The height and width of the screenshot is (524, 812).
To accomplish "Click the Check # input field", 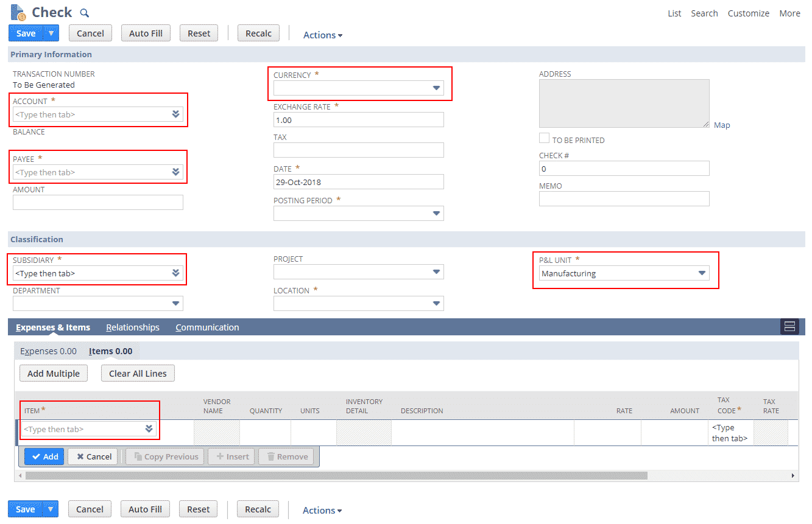I will 624,168.
